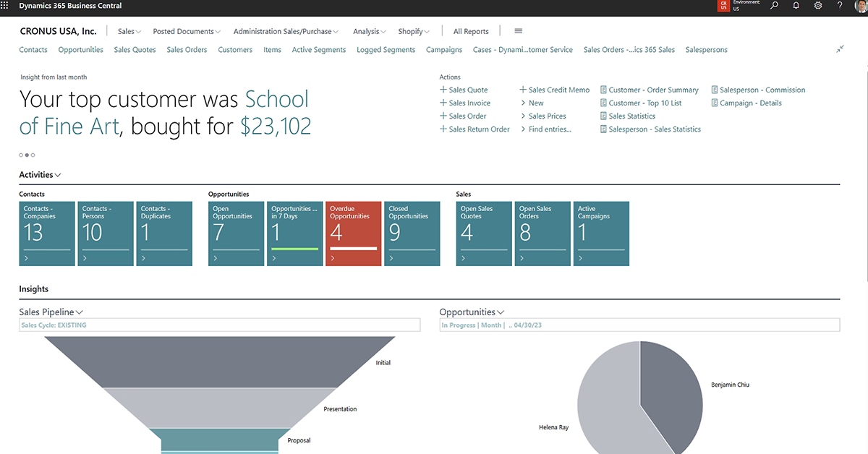The width and height of the screenshot is (868, 454).
Task: Run the Salesperson - Sales Statistics report
Action: (x=650, y=129)
